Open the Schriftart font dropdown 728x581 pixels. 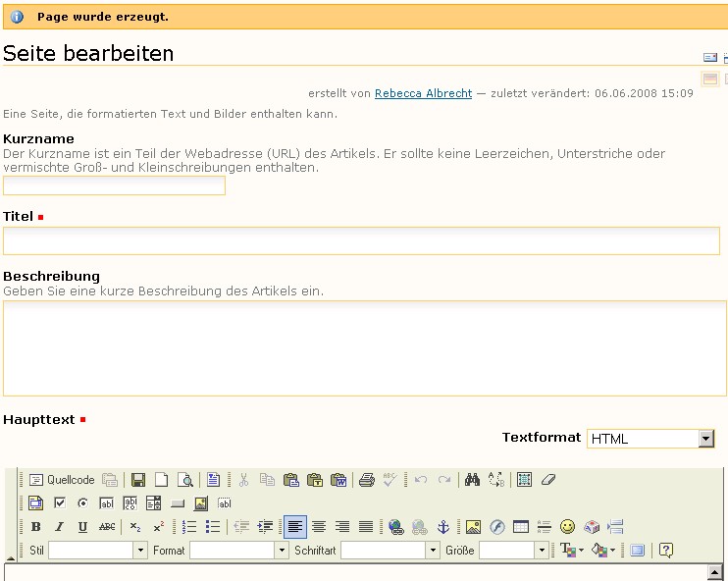(x=390, y=551)
